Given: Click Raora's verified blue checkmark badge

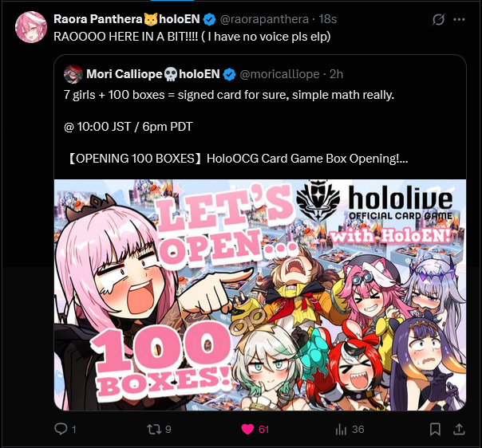Looking at the screenshot, I should pyautogui.click(x=210, y=19).
